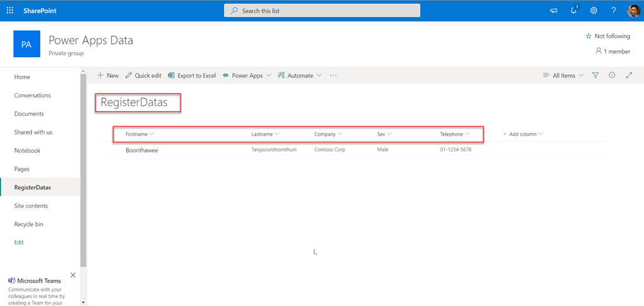Click the Microsoft Teams promo heading
This screenshot has height=306, width=644.
tap(39, 281)
